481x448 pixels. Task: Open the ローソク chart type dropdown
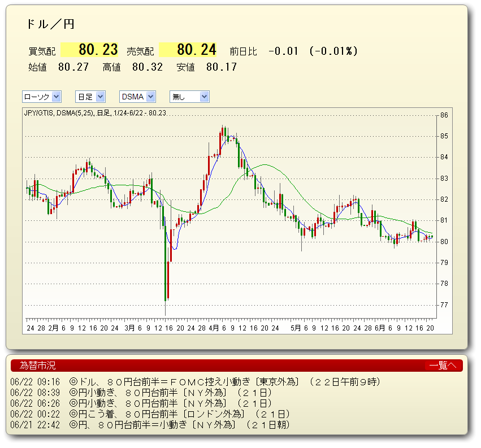(x=42, y=97)
